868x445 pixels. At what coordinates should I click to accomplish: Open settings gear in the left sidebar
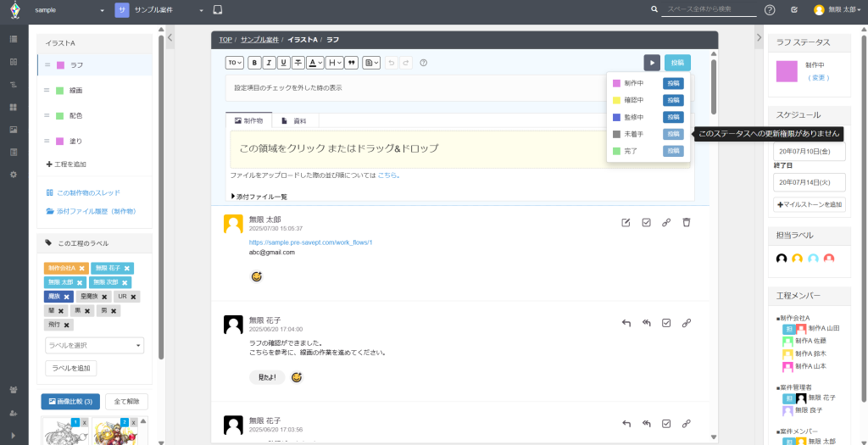[13, 174]
